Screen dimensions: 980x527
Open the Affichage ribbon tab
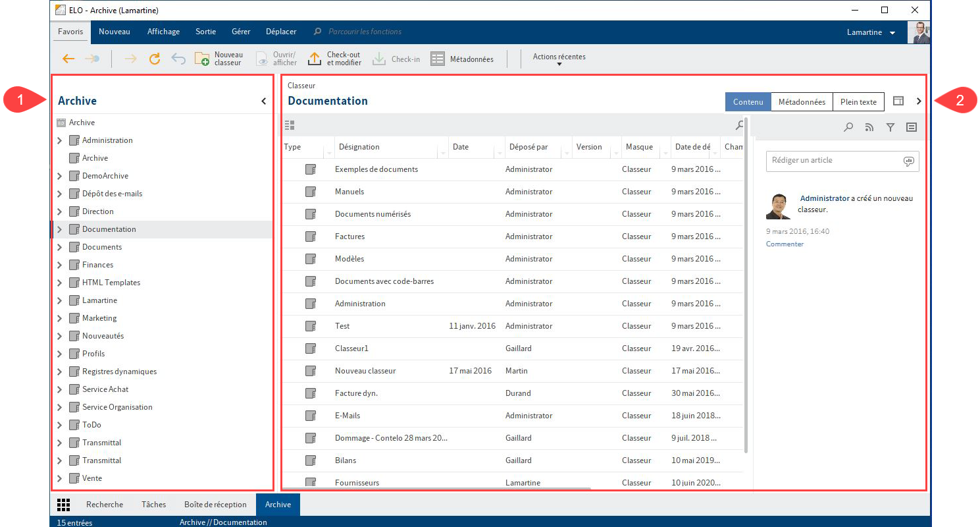tap(163, 32)
